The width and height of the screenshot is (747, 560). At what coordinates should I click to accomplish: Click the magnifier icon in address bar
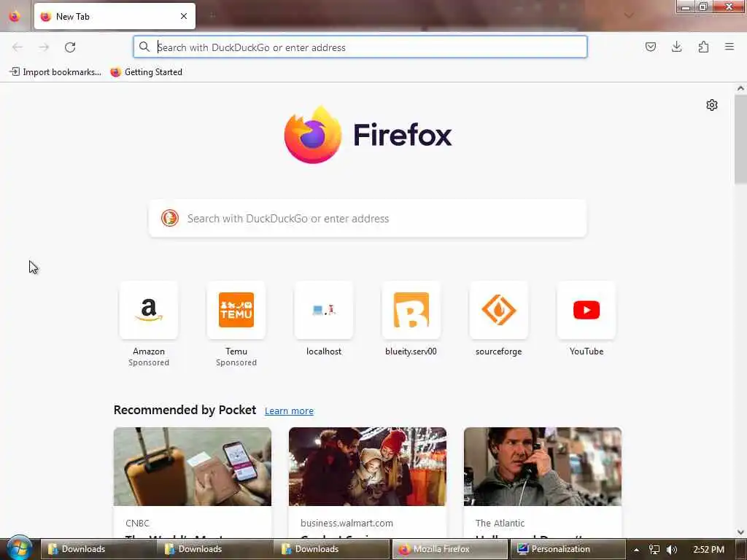144,47
